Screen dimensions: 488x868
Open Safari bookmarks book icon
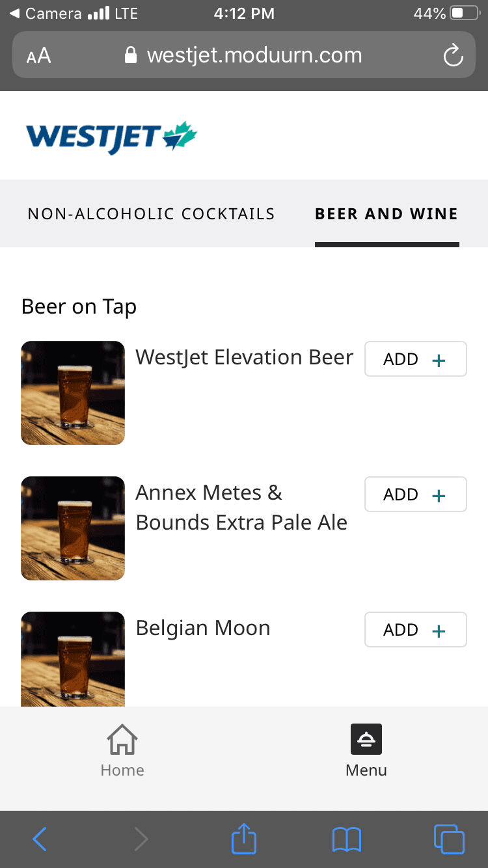click(x=346, y=839)
